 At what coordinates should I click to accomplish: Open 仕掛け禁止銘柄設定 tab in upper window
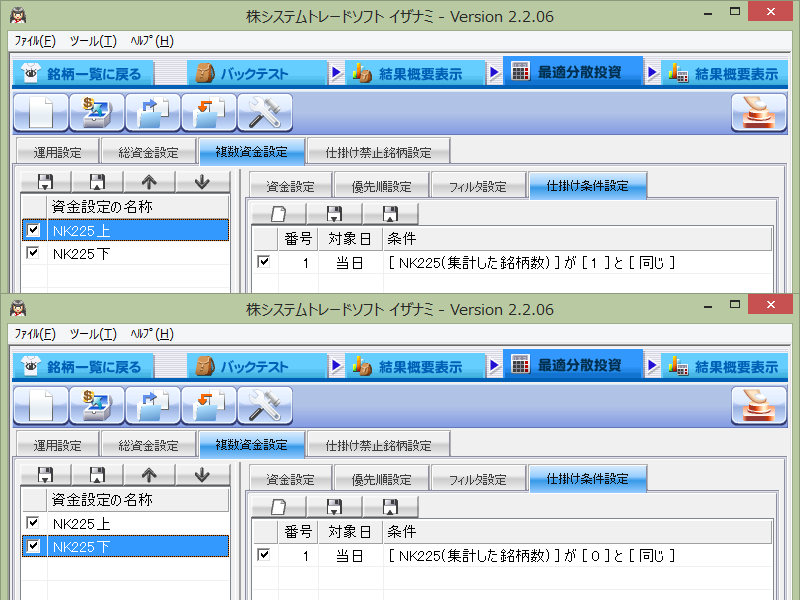(x=379, y=152)
